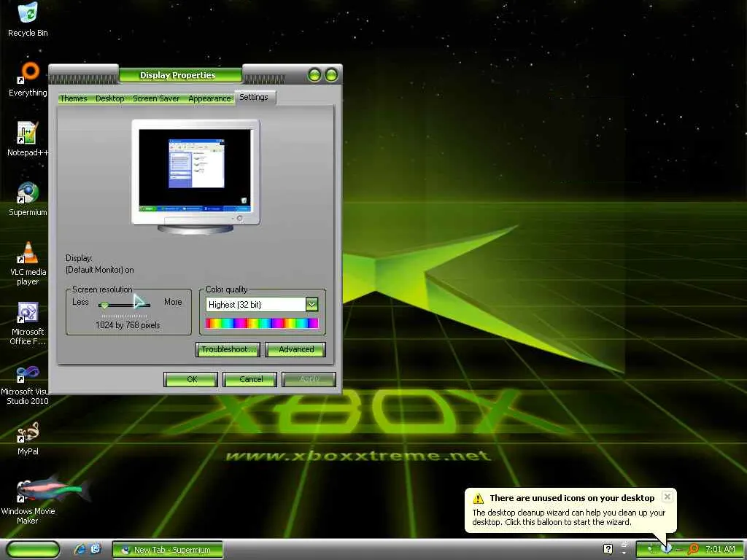Viewport: 747px width, 560px height.
Task: Click the color spectrum preview bar
Action: point(262,323)
